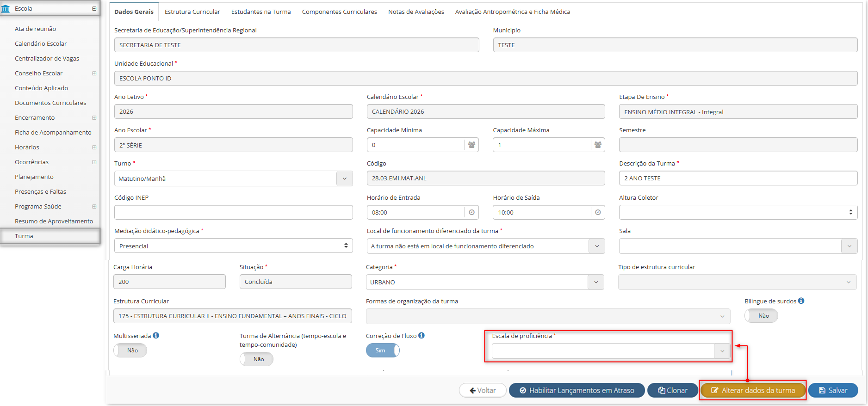Open the Turno dropdown
This screenshot has height=406, width=868.
pos(233,178)
